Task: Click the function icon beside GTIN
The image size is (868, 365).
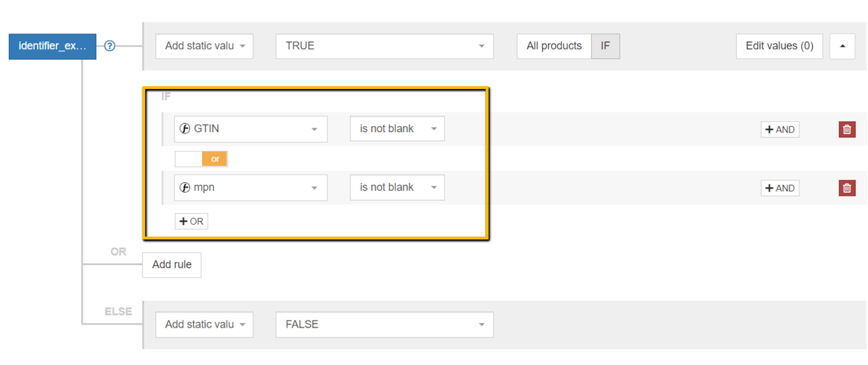Action: click(x=185, y=129)
